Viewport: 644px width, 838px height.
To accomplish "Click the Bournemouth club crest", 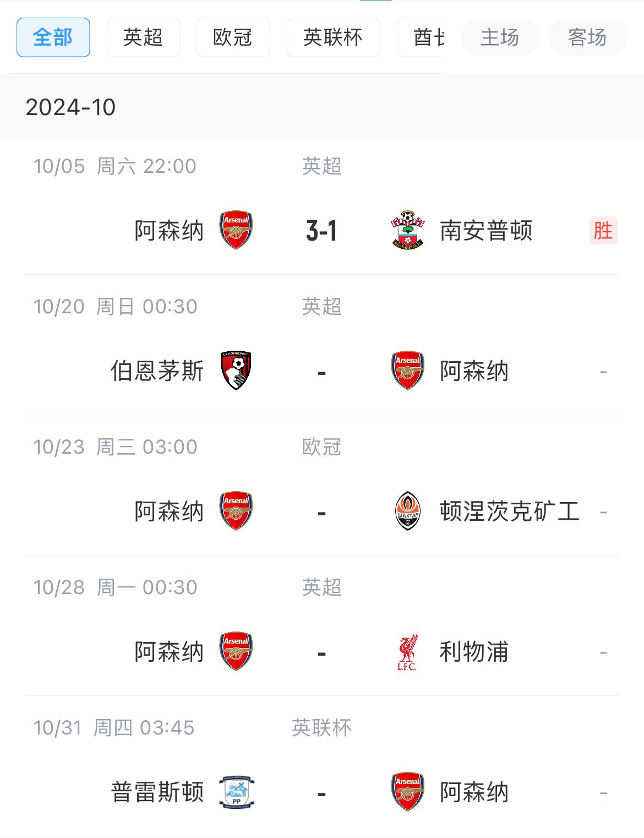I will tap(236, 371).
